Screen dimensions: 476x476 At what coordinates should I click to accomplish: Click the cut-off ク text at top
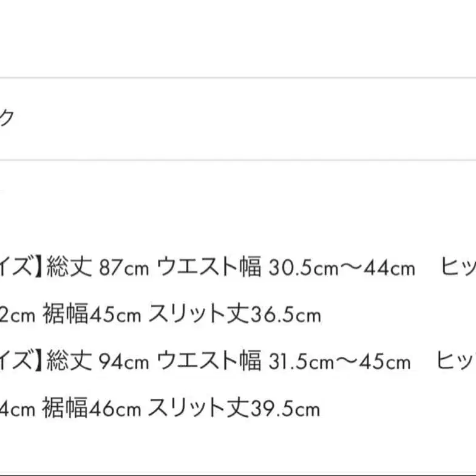point(6,118)
